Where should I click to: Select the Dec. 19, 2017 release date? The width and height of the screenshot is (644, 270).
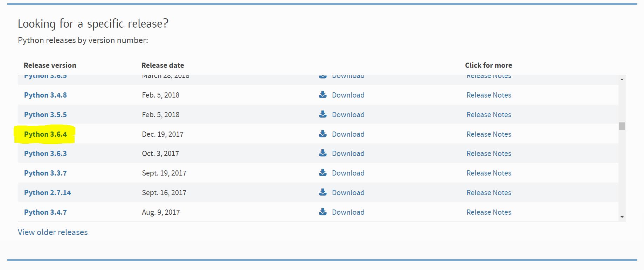pos(163,134)
